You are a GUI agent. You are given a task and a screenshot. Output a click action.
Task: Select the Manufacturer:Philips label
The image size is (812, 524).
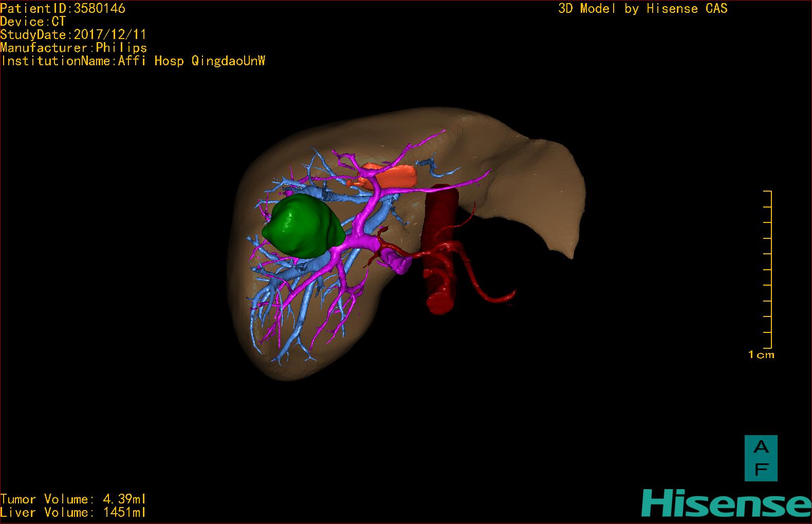coord(73,48)
